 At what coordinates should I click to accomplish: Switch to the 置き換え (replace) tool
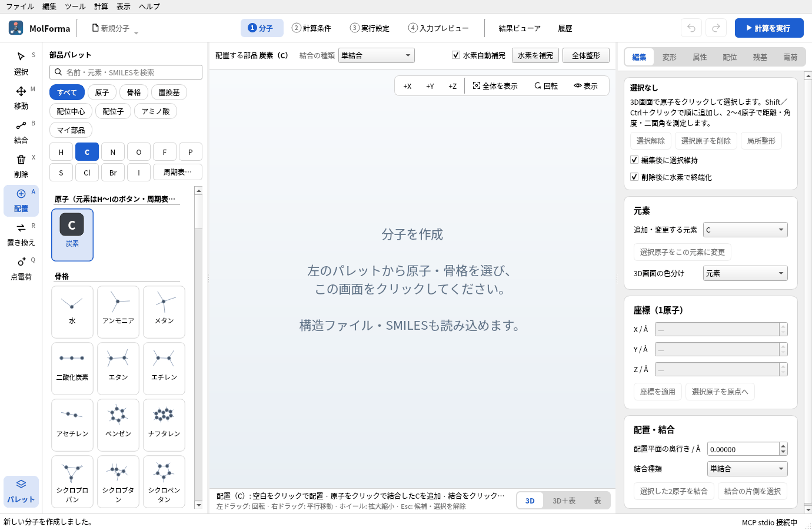[x=21, y=234]
